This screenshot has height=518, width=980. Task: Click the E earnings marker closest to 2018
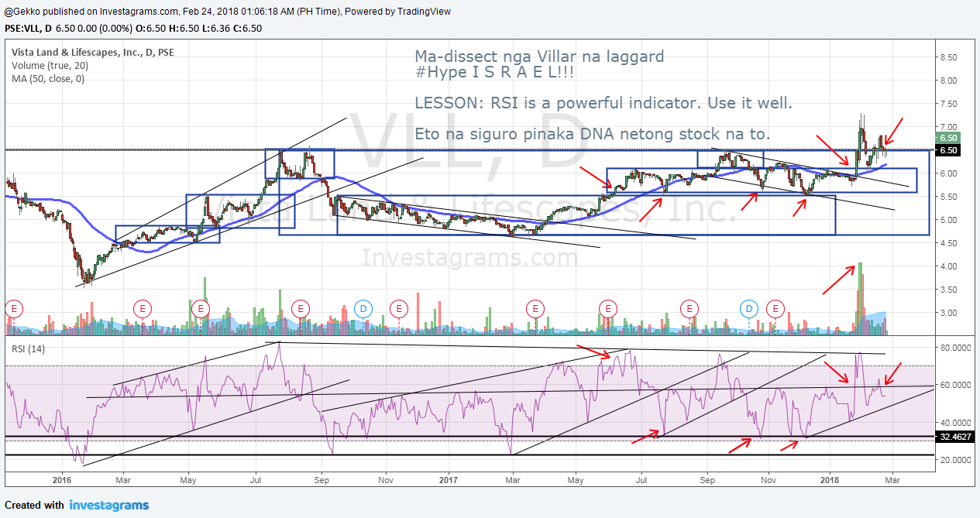coord(775,308)
